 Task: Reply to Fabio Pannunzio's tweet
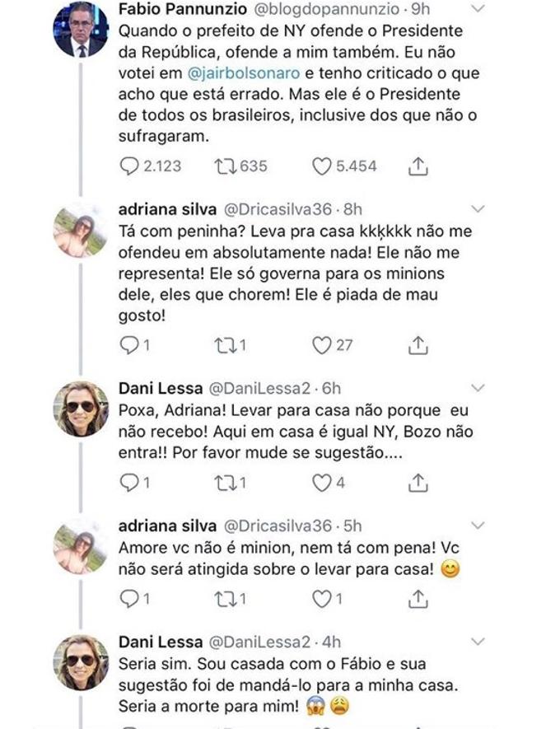[x=129, y=166]
